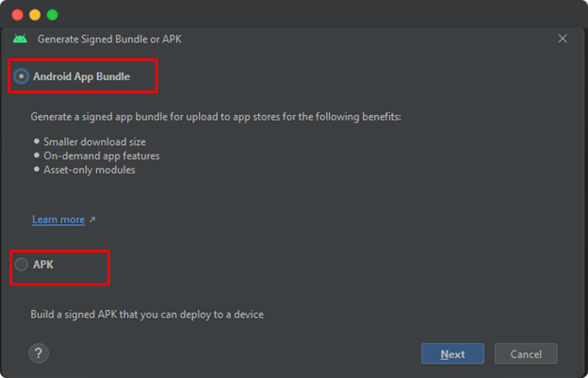588x378 pixels.
Task: Click the On-demand app features bullet
Action: [102, 156]
